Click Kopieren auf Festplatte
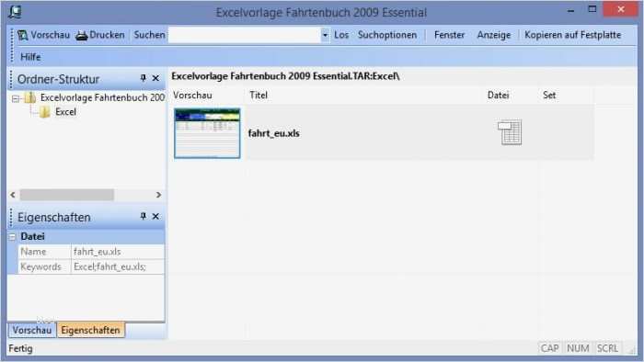Image resolution: width=644 pixels, height=362 pixels. tap(573, 35)
